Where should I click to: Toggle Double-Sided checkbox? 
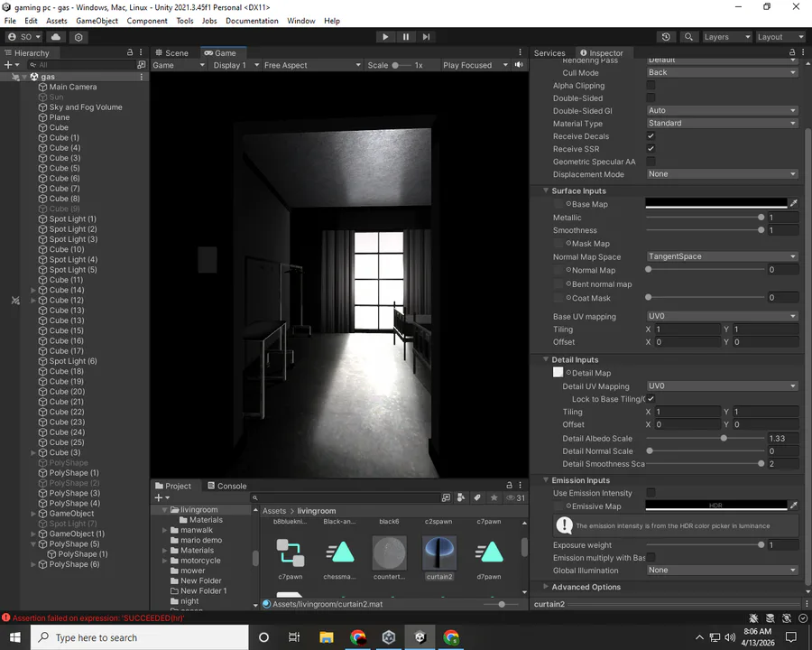pos(651,97)
